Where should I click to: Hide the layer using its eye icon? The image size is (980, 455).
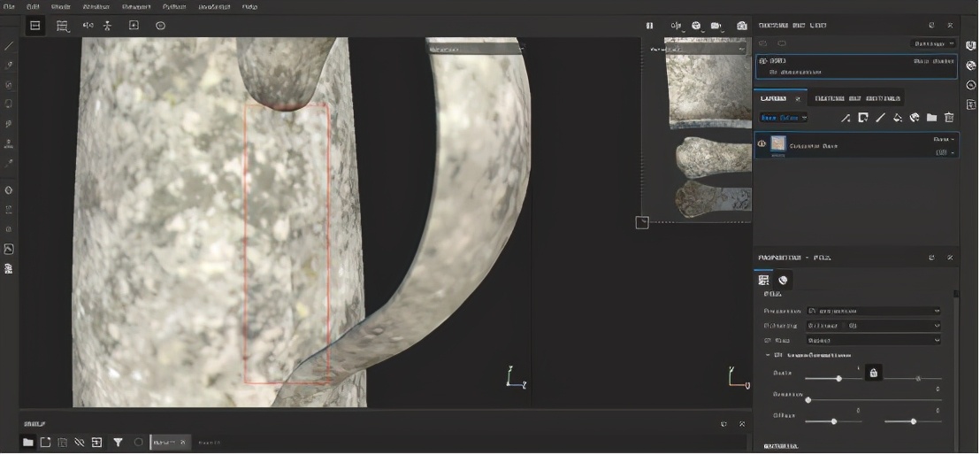click(762, 144)
